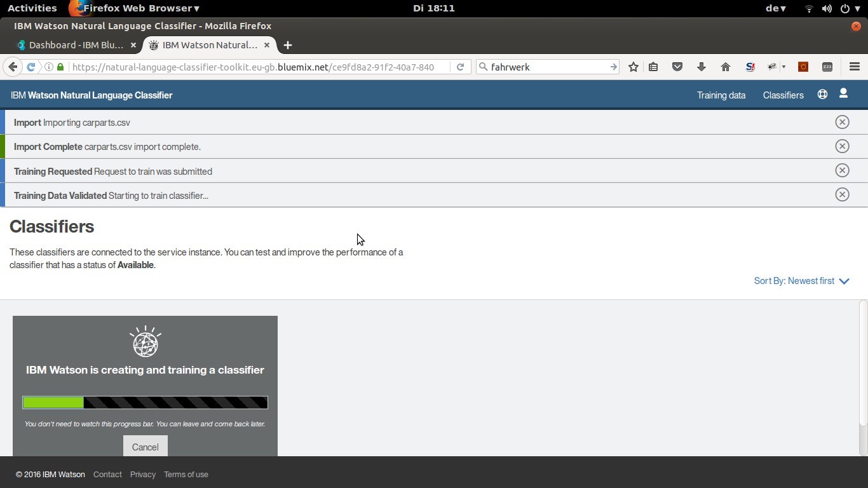
Task: Click the '© 2016 IBM Watson' footer text
Action: (x=50, y=475)
